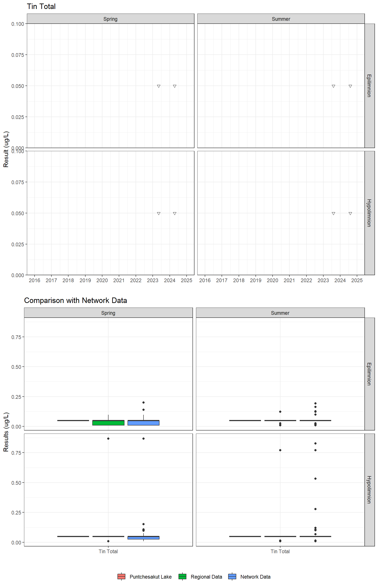Click the 'Tin Total' x-axis label under Summer

[280, 551]
